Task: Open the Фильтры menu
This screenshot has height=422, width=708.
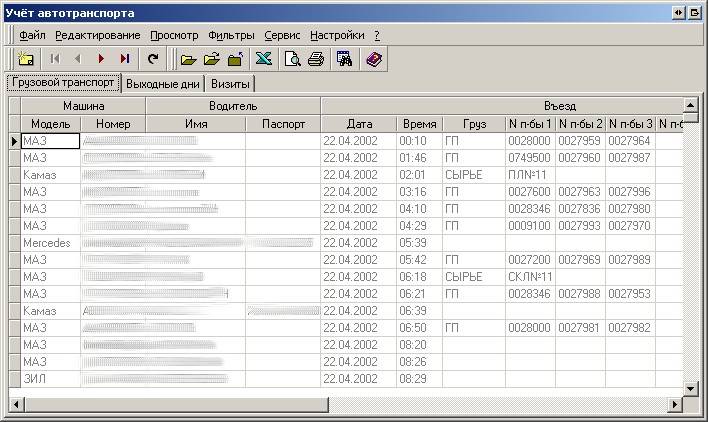Action: pos(231,35)
